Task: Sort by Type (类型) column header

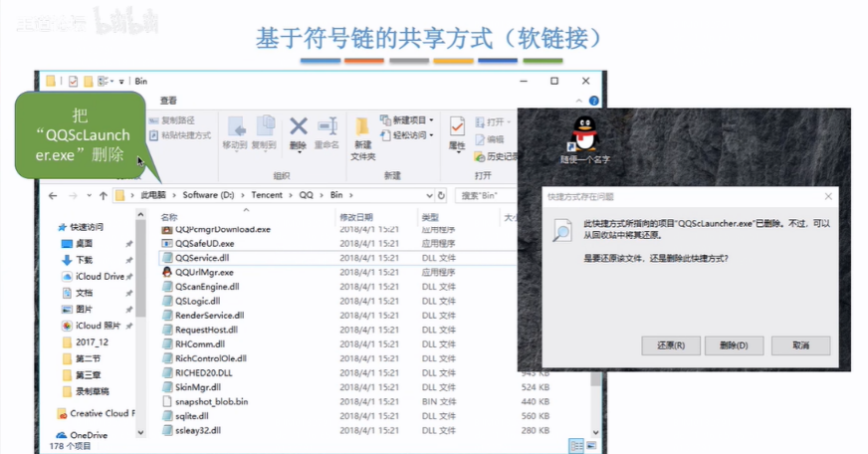Action: click(430, 217)
